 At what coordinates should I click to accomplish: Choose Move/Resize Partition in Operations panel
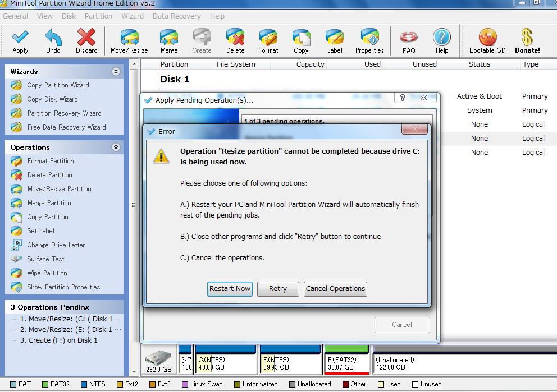[60, 189]
